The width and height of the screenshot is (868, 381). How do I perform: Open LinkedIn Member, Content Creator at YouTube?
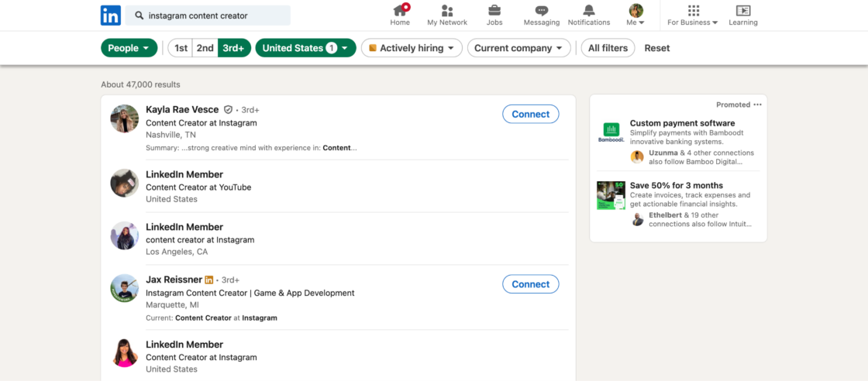184,174
